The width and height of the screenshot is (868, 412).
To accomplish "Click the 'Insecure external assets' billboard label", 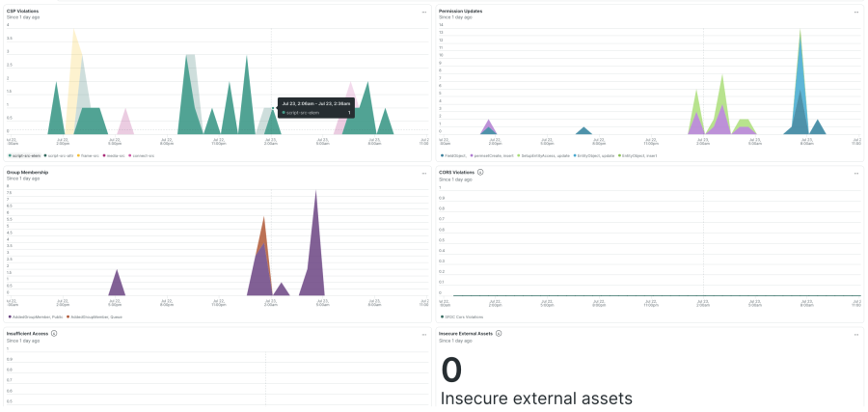I will click(536, 398).
